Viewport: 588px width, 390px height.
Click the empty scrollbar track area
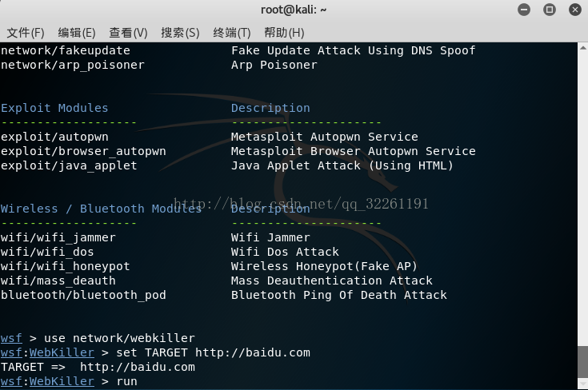click(x=582, y=198)
